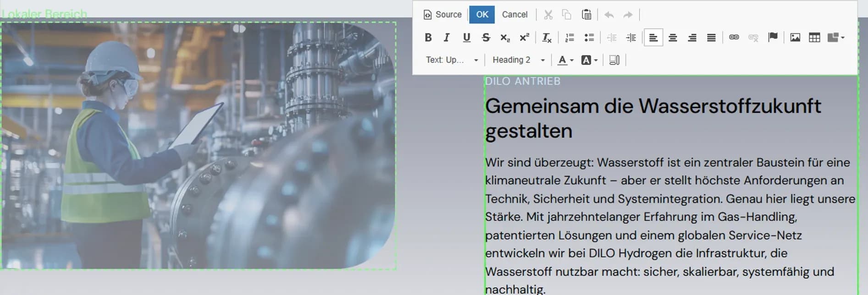Screen dimensions: 868x295
Task: Insert a numbered list
Action: pos(569,38)
